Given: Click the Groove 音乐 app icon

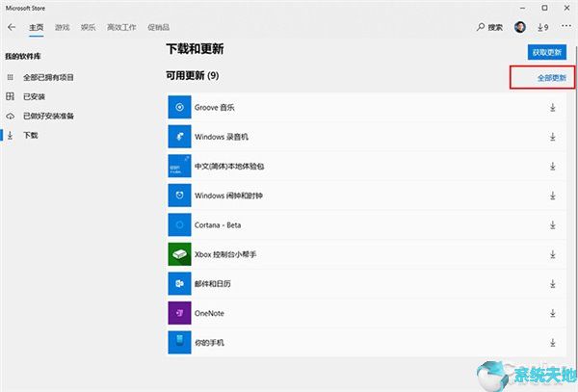Looking at the screenshot, I should point(179,107).
